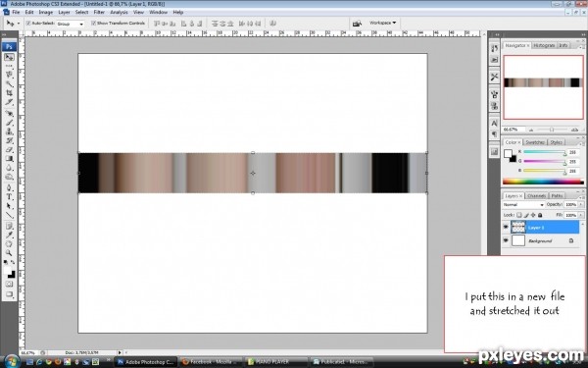Select the Eyedropper tool
The image size is (588, 368).
click(9, 236)
